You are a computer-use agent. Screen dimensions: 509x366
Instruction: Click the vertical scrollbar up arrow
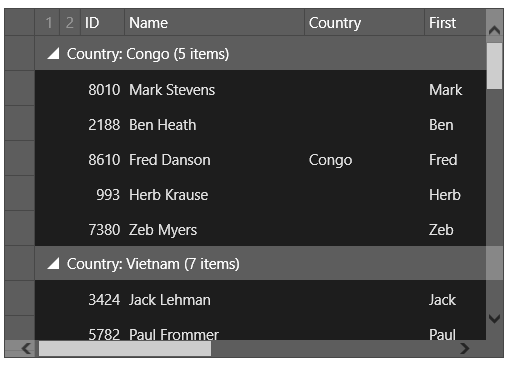[x=494, y=31]
